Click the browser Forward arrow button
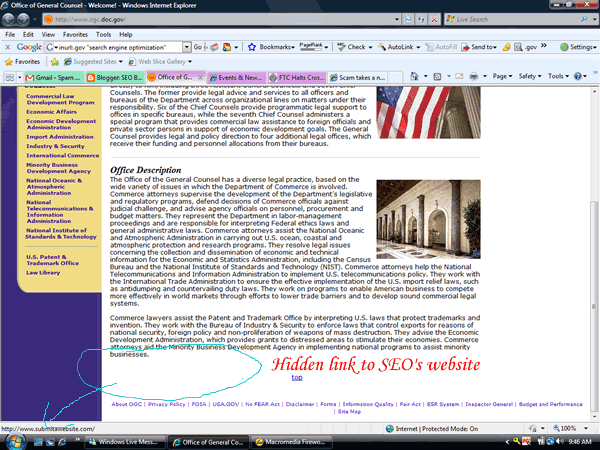The width and height of the screenshot is (600, 450). [23, 19]
